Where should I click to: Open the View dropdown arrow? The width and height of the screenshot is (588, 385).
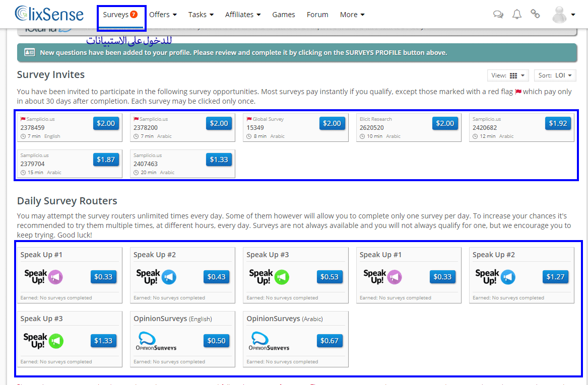point(522,75)
